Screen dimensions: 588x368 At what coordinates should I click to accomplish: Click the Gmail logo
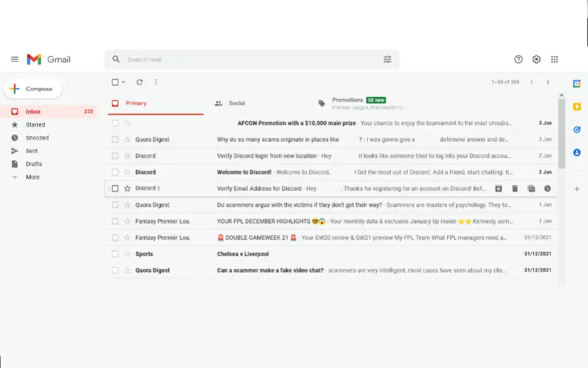point(48,59)
